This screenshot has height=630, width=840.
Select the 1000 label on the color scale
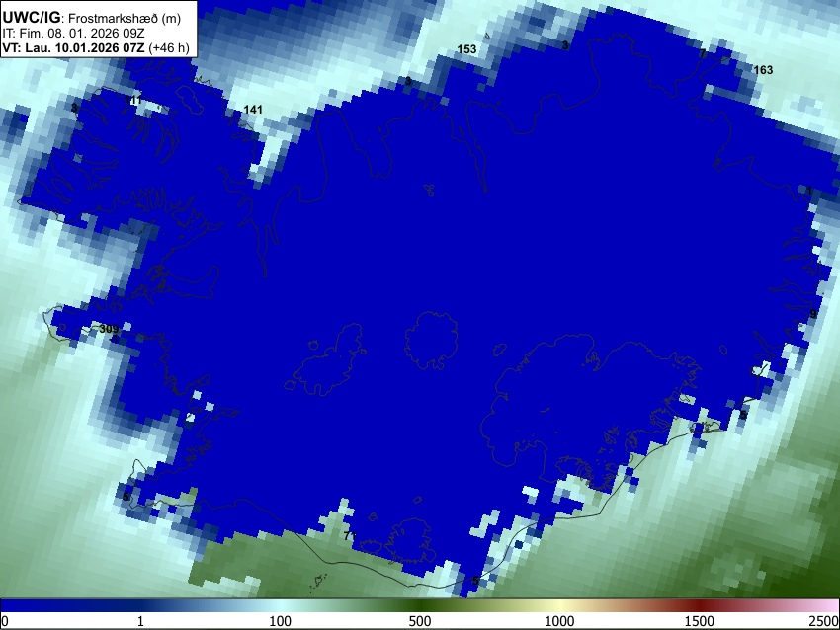[x=559, y=621]
